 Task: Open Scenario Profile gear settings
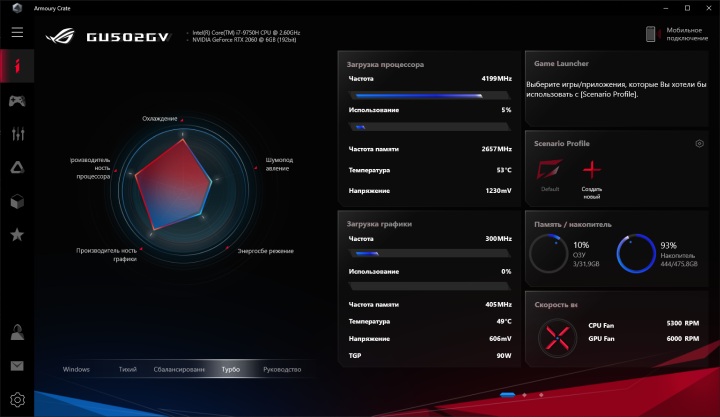[x=699, y=144]
